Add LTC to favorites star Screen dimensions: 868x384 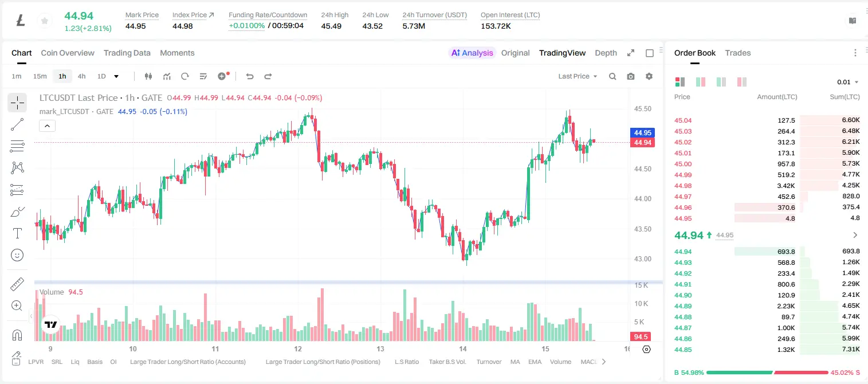(44, 21)
